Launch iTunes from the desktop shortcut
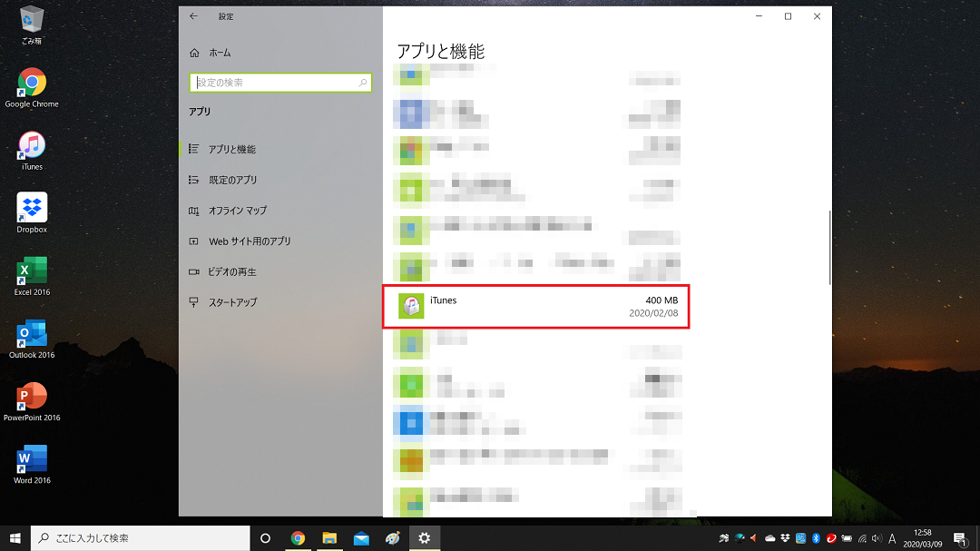 click(x=32, y=147)
